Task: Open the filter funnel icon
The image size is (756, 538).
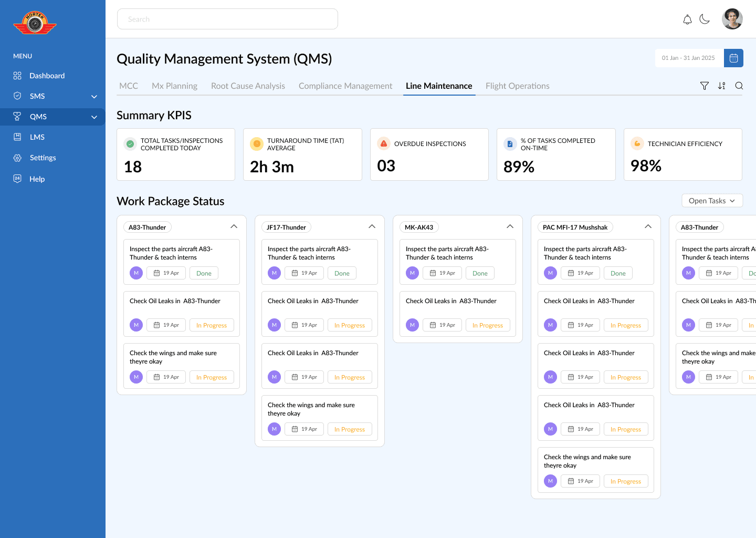Action: (705, 86)
